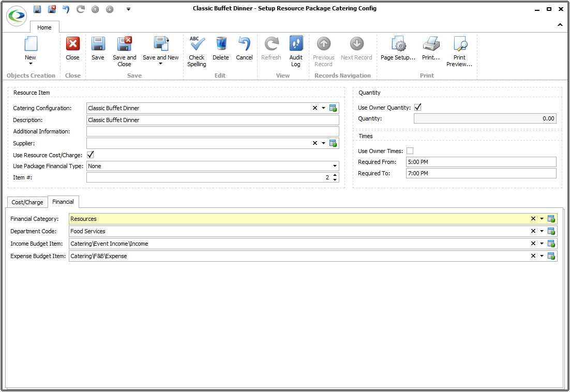Collapse the ribbon with chevron
Image resolution: width=570 pixels, height=392 pixels.
point(560,25)
